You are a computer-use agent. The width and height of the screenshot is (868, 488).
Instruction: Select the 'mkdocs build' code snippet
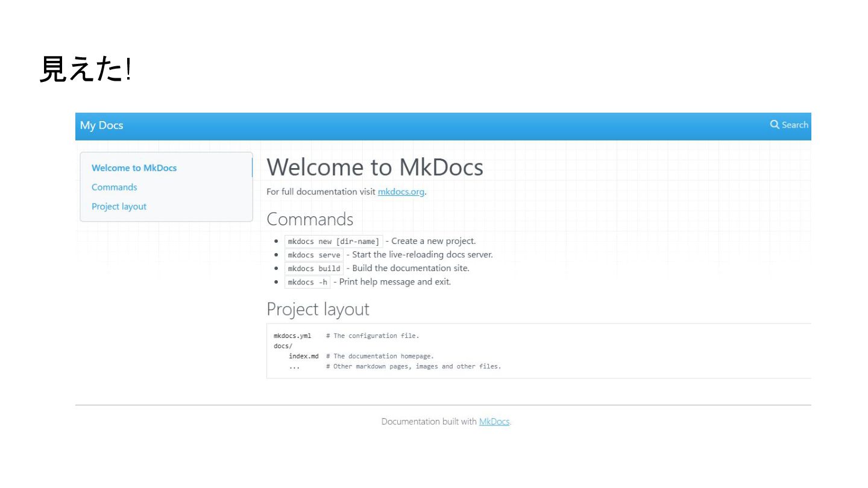coord(314,269)
